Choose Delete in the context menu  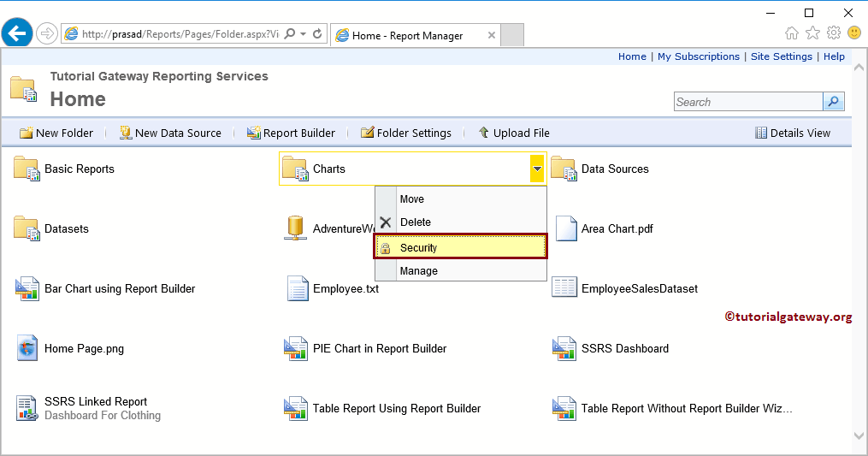[416, 222]
